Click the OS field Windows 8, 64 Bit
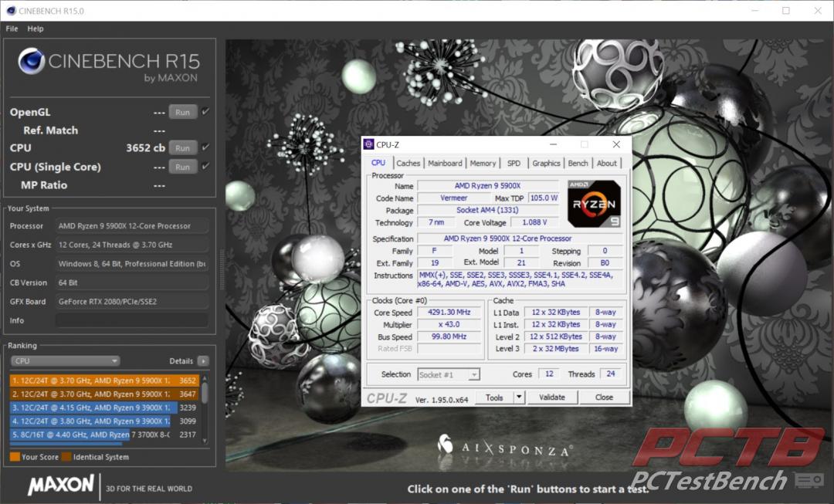Image resolution: width=834 pixels, height=504 pixels. (x=132, y=264)
